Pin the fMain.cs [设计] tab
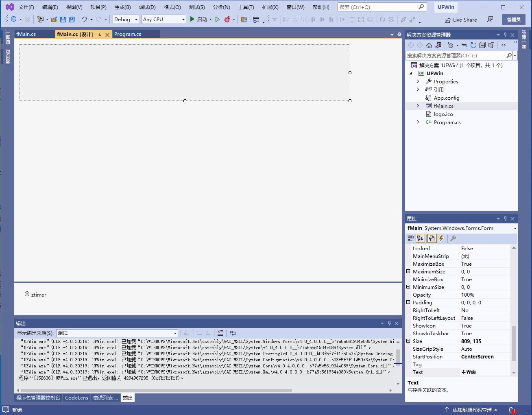 point(100,35)
